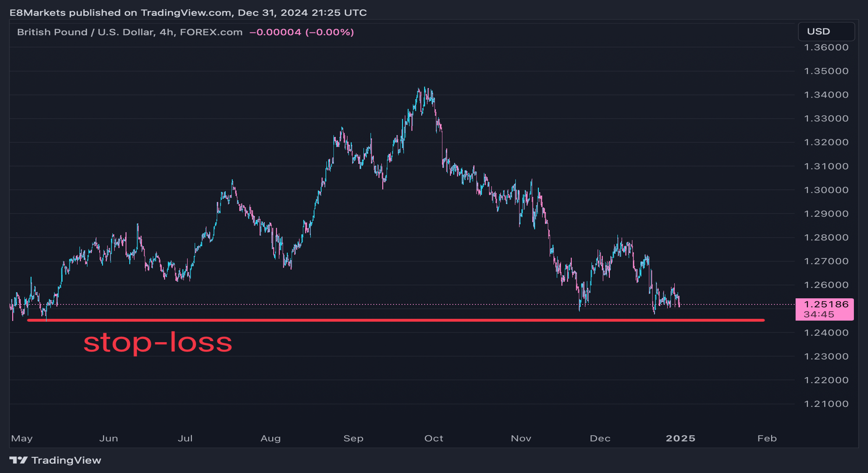Image resolution: width=868 pixels, height=473 pixels.
Task: Click the 1.21000 price axis label
Action: pyautogui.click(x=826, y=404)
